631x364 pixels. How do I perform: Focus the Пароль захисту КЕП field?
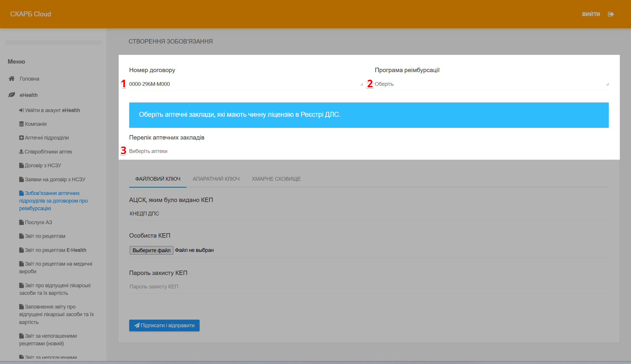[x=368, y=287]
